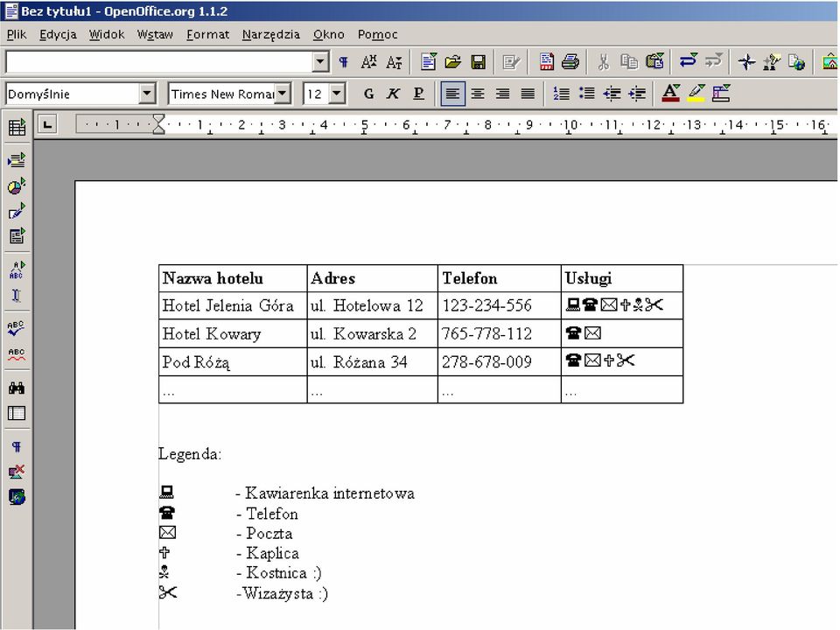The image size is (840, 630).
Task: Click the tab stop type selector on the ruler
Action: (x=47, y=125)
